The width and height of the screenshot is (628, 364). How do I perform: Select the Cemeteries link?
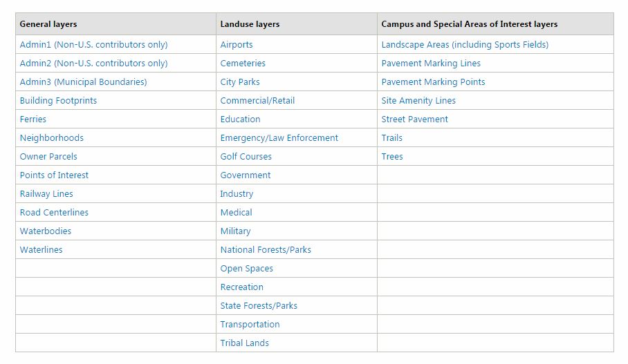[243, 64]
